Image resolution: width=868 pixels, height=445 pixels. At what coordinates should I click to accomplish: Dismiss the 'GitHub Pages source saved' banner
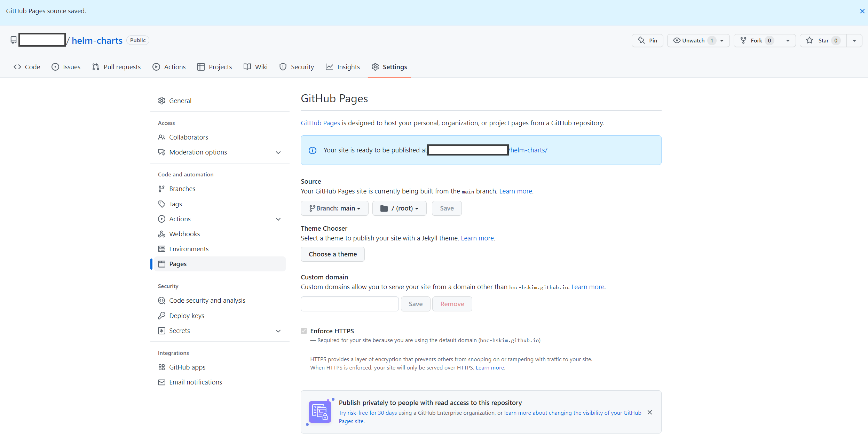click(862, 11)
